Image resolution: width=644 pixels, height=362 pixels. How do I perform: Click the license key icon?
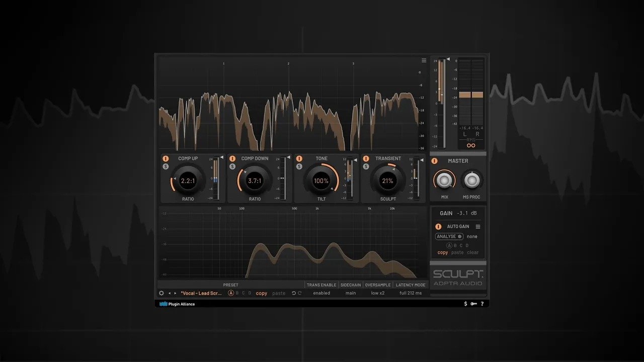click(473, 304)
